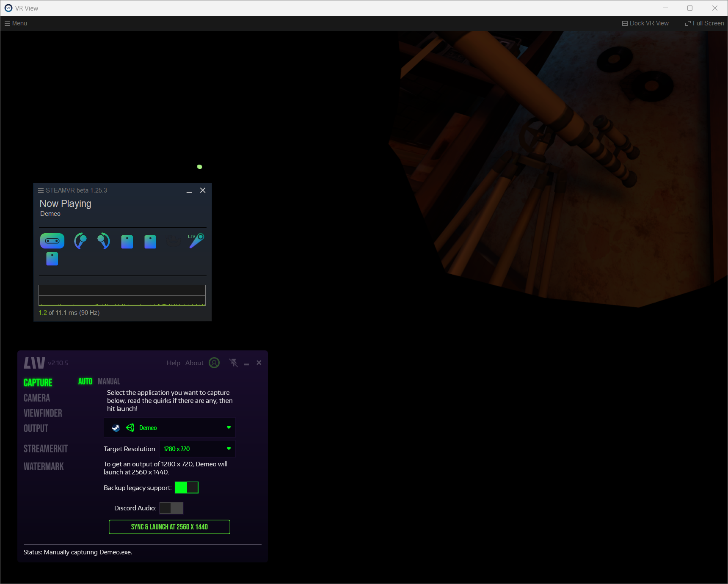The image size is (728, 584).
Task: Click the dimmed device icon beside the LIV tracker
Action: pos(174,241)
